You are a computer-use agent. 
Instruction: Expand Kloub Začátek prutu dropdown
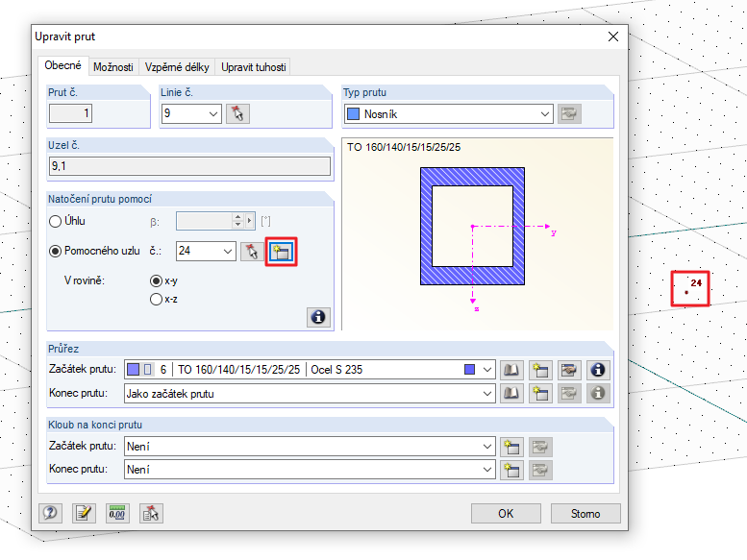486,447
